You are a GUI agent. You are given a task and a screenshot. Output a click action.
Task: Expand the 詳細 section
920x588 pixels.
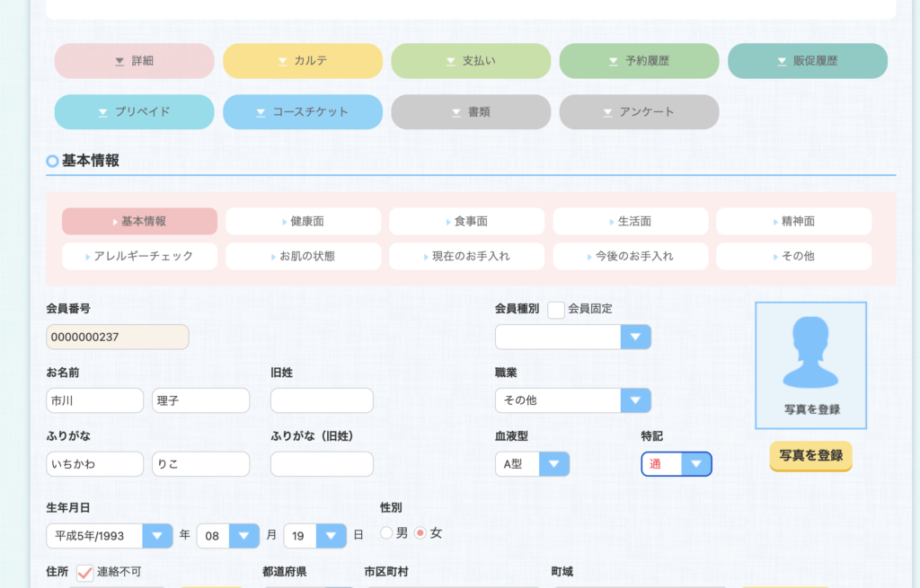[x=135, y=61]
